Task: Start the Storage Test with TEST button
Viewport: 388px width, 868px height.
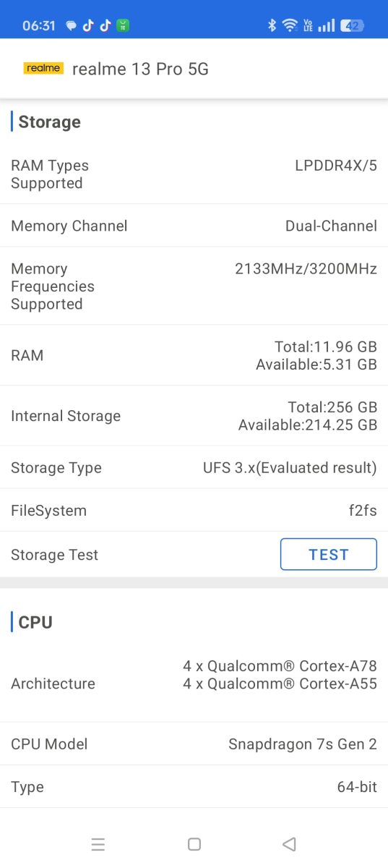Action: pos(329,555)
